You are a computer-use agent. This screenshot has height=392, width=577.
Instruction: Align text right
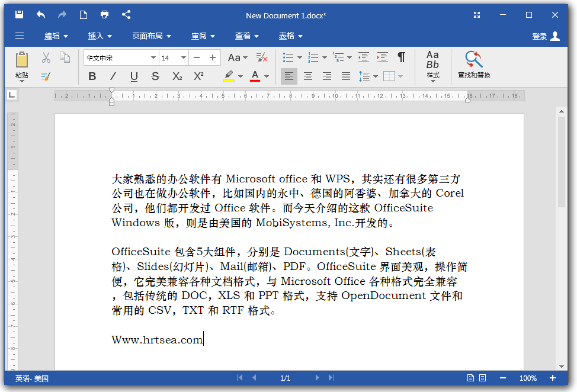tap(327, 76)
